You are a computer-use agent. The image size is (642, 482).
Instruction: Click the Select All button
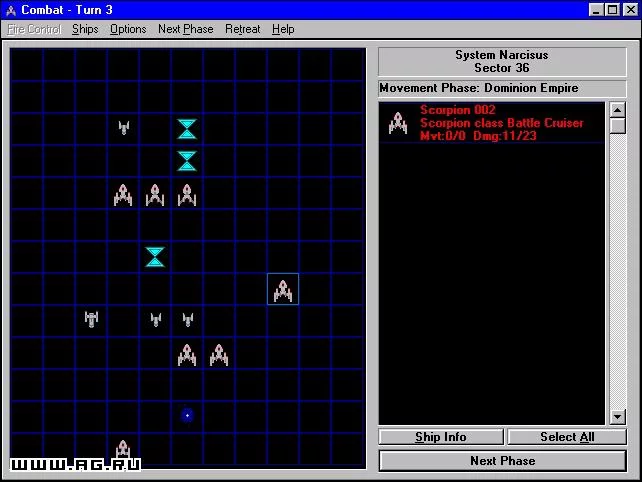pos(567,437)
